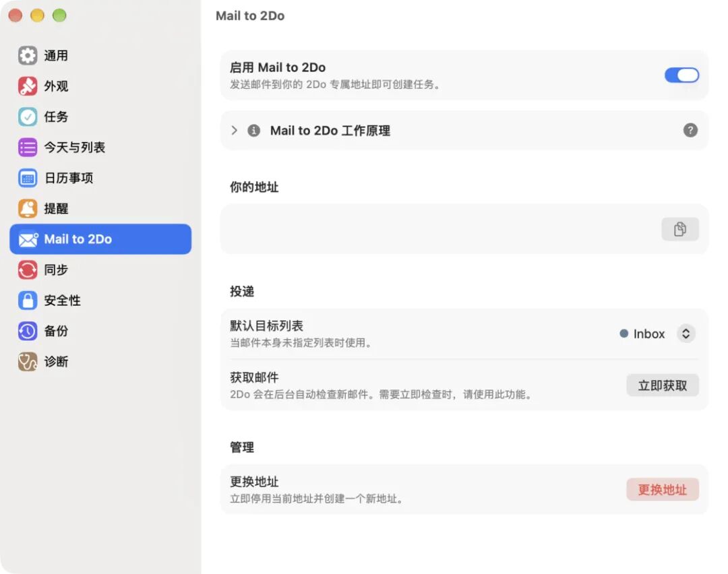
Task: Open the 同步 sync icon
Action: pyautogui.click(x=28, y=270)
